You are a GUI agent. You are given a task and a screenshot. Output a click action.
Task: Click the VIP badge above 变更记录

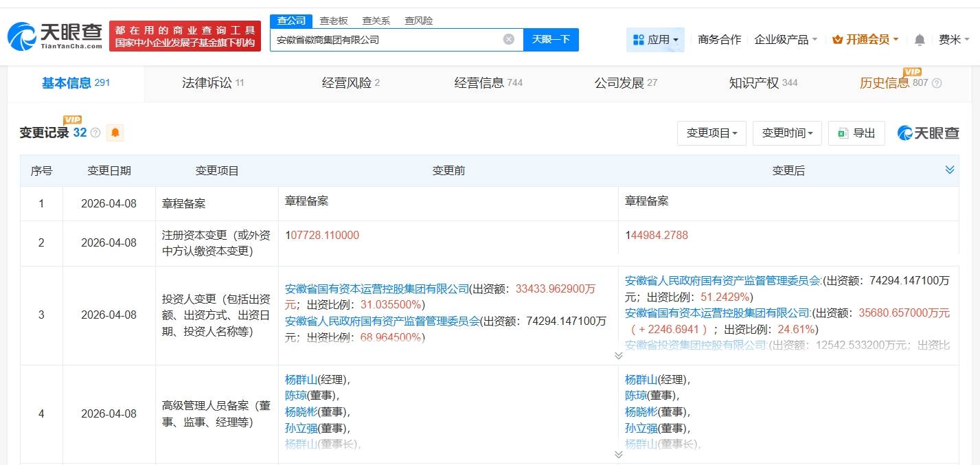71,120
